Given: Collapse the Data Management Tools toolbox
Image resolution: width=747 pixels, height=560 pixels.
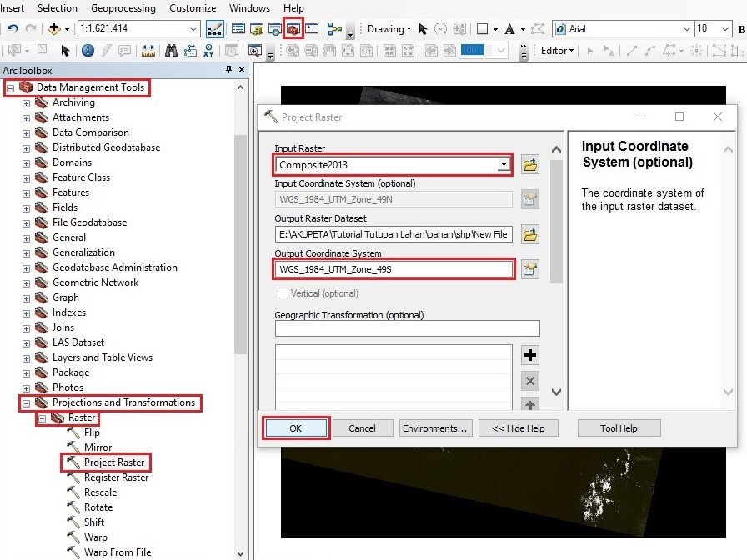Looking at the screenshot, I should coord(10,88).
